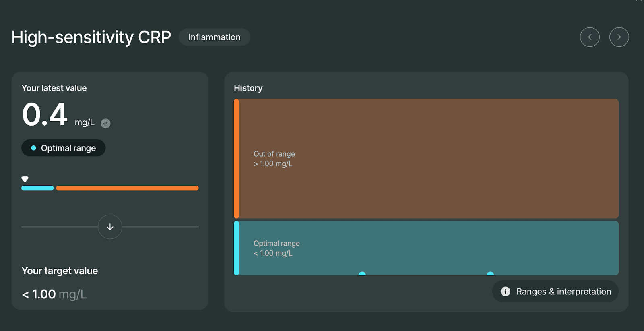Click the 0.4 latest value number
The height and width of the screenshot is (331, 644).
pos(45,115)
